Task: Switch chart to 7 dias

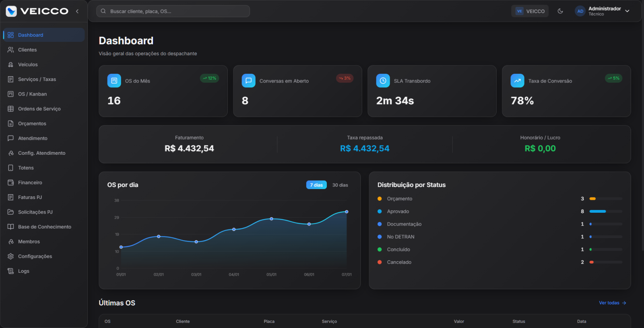Action: (x=316, y=185)
